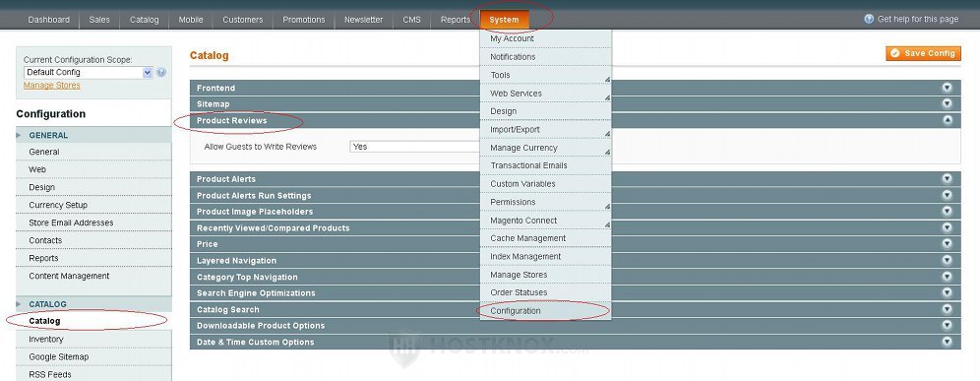Expand the Sitemap section arrow icon

pyautogui.click(x=947, y=103)
